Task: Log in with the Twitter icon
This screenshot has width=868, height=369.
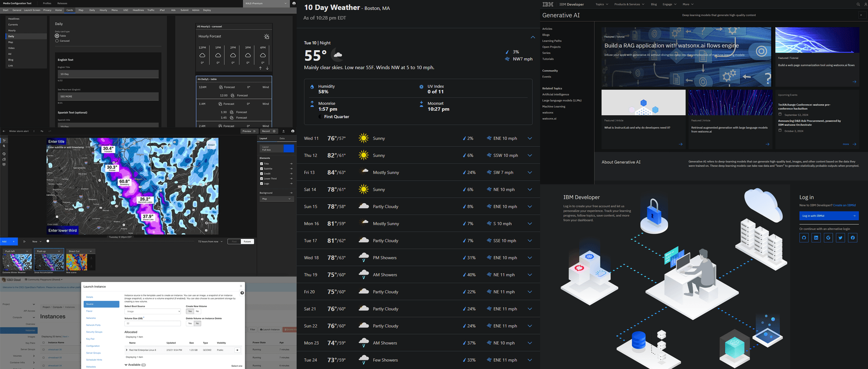Action: [840, 238]
